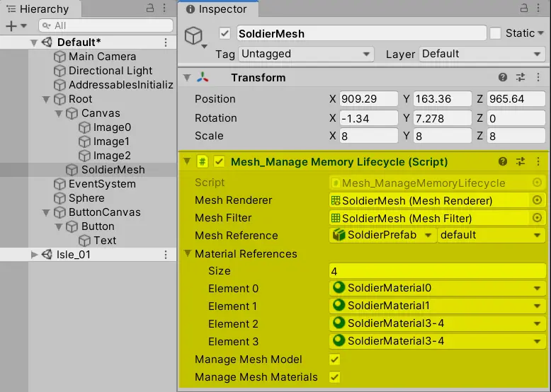Screen dimensions: 551x392
Task: Switch to the Inspector tab
Action: coord(218,8)
